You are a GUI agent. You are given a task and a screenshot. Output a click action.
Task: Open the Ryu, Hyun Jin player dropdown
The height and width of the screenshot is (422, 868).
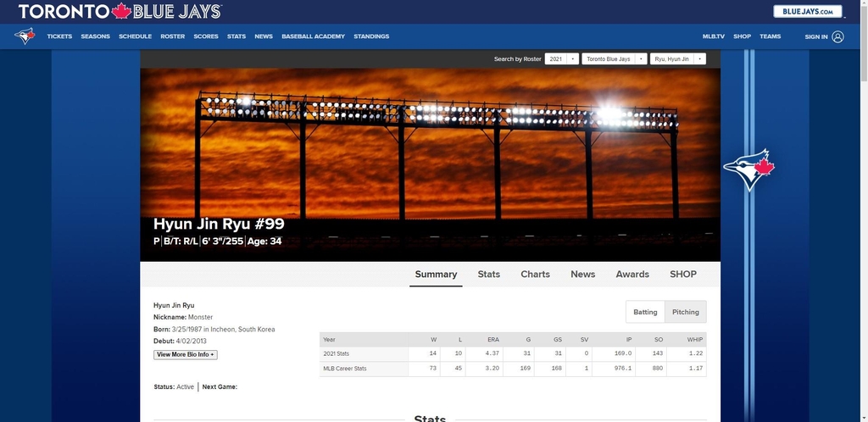[678, 59]
